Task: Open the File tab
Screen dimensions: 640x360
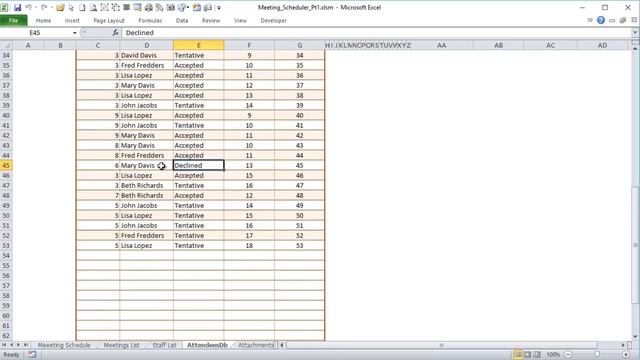Action: (13, 20)
